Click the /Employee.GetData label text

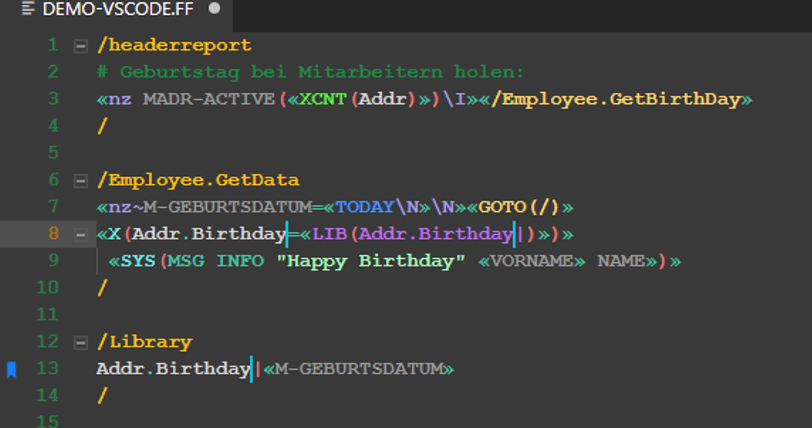pyautogui.click(x=198, y=180)
